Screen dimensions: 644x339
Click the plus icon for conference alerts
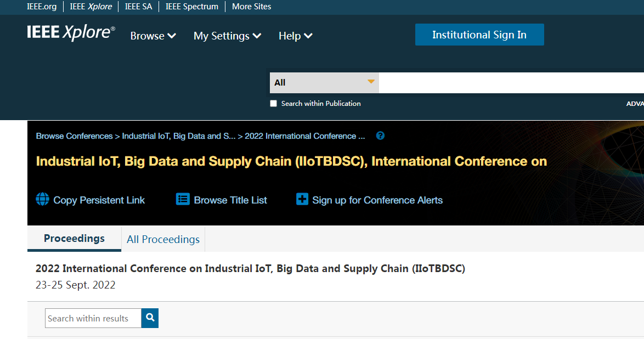[x=302, y=199]
